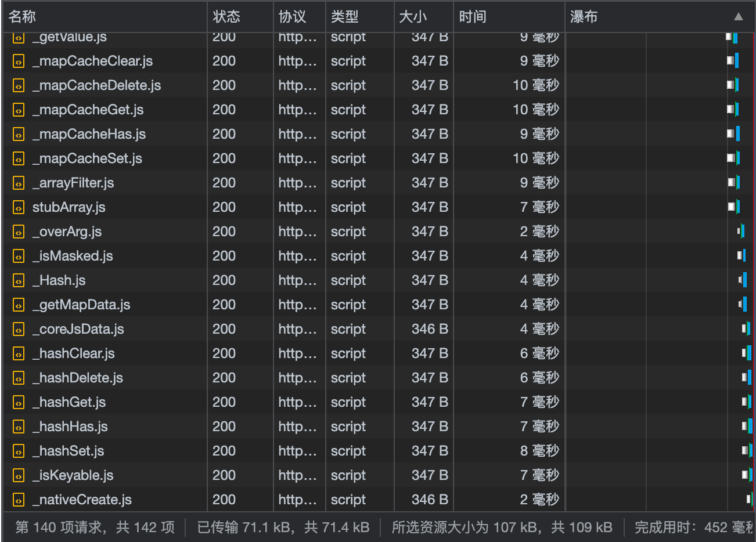Screen dimensions: 756x542
Task: Toggle the sort arrow in the 瀑布 header
Action: (x=738, y=17)
